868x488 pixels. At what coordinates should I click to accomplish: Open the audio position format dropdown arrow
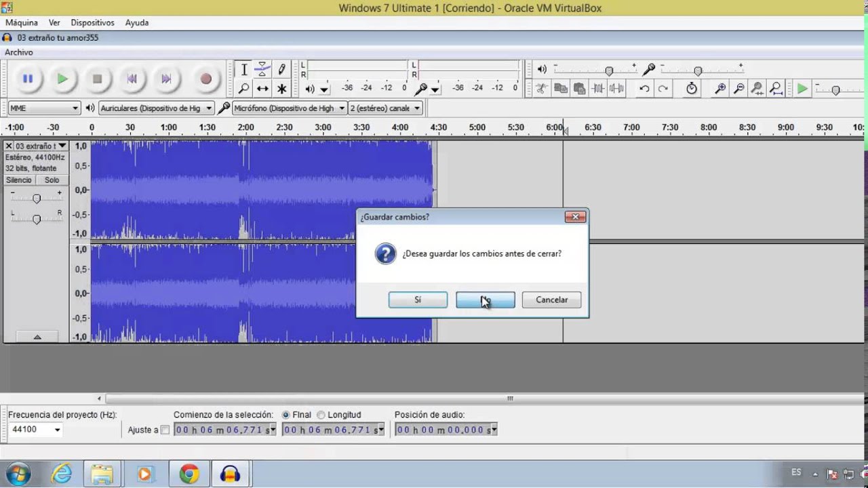494,430
